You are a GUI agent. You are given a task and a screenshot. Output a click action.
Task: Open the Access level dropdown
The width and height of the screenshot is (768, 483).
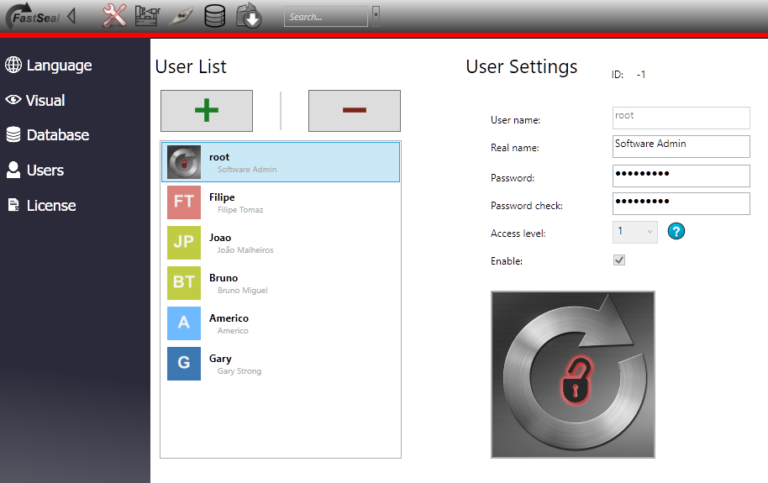pos(635,232)
